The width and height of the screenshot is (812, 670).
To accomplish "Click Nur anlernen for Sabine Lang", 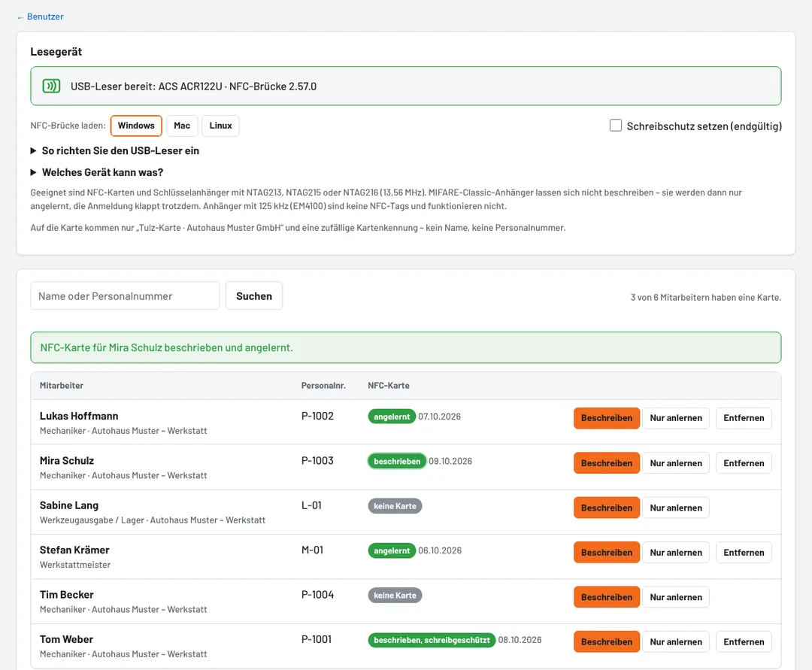I will coord(676,508).
